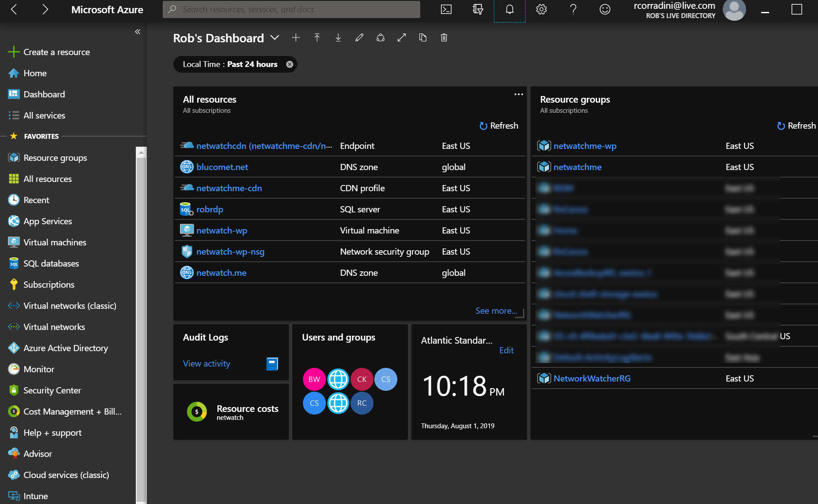This screenshot has height=504, width=818.
Task: Open the Local Time Past 24 hours filter
Action: point(230,64)
